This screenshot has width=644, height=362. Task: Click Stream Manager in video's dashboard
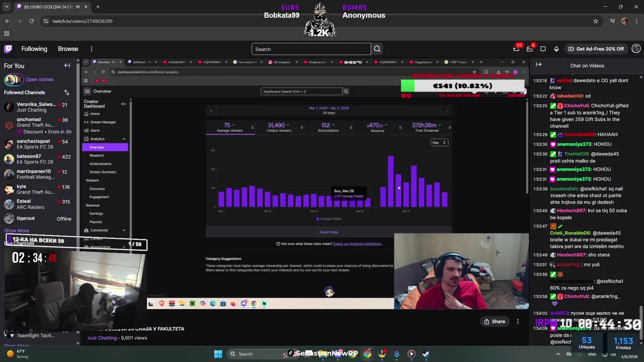(x=103, y=122)
